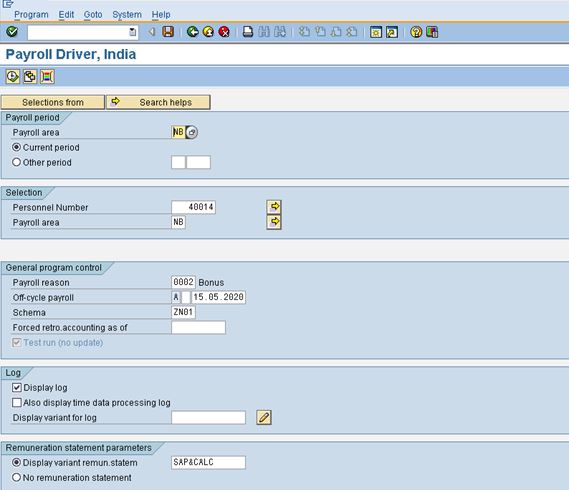The height and width of the screenshot is (490, 569).
Task: Click the green checkmark Enter icon
Action: (12, 32)
